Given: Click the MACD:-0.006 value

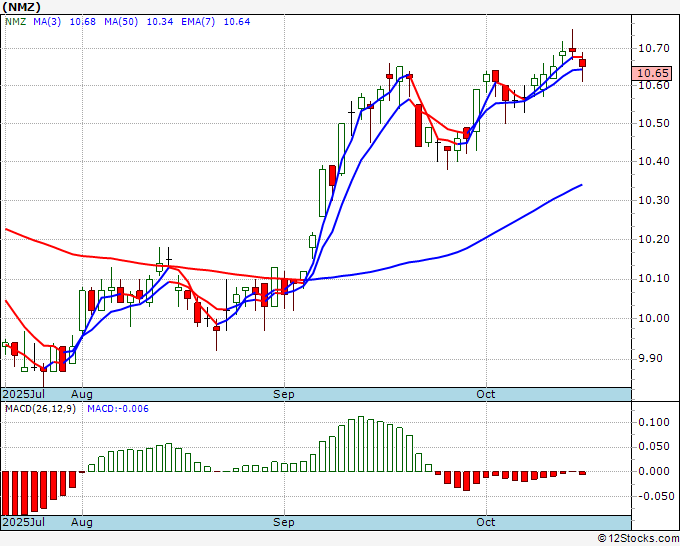Looking at the screenshot, I should coord(118,409).
